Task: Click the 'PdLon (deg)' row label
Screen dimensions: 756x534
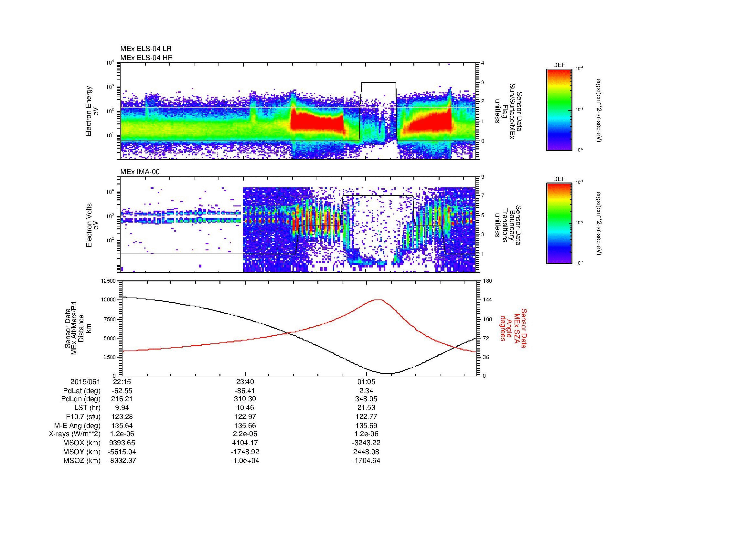Action: 81,399
